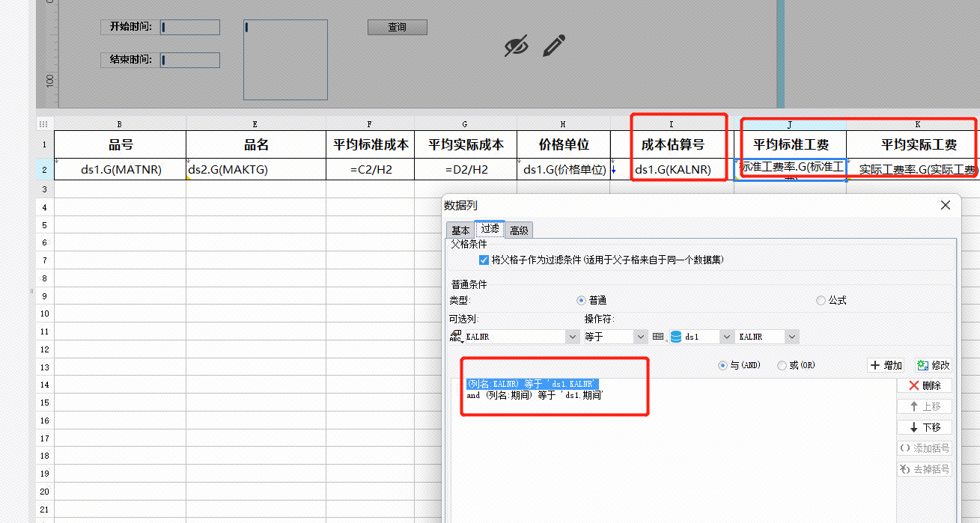The width and height of the screenshot is (980, 523).
Task: Click the 价格单位 header cell
Action: 563,144
